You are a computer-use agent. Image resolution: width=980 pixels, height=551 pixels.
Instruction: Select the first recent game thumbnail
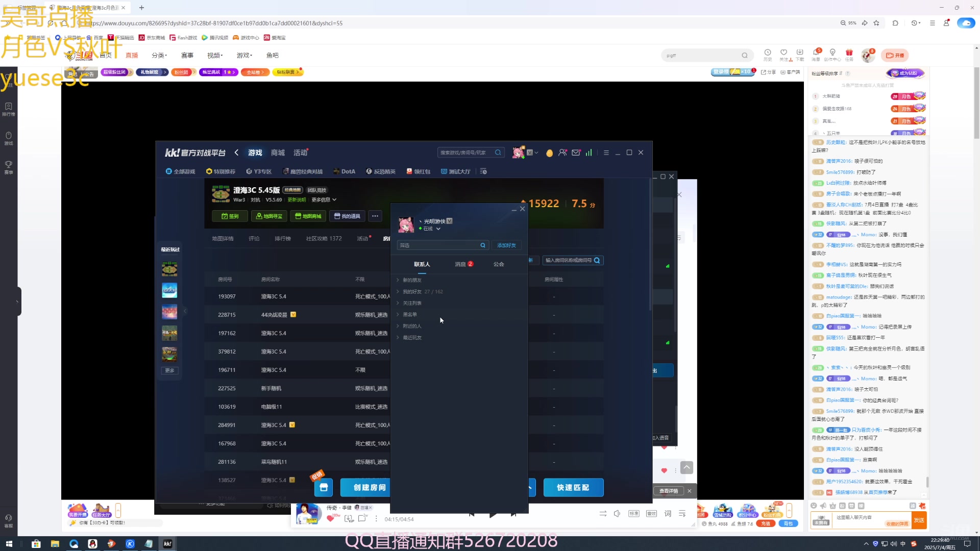point(169,269)
